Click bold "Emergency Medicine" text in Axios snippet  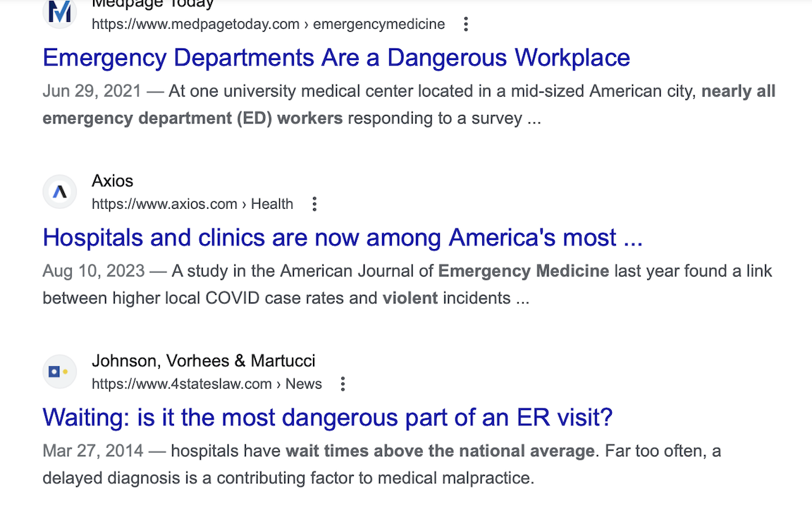524,272
